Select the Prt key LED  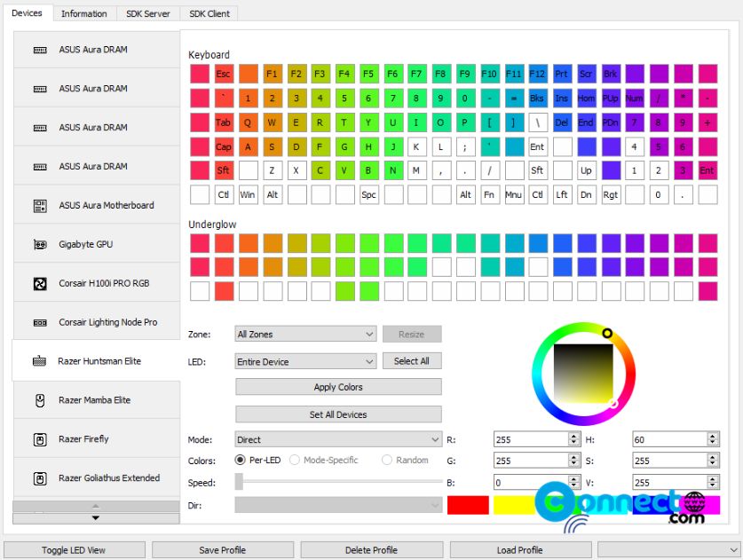click(x=562, y=74)
